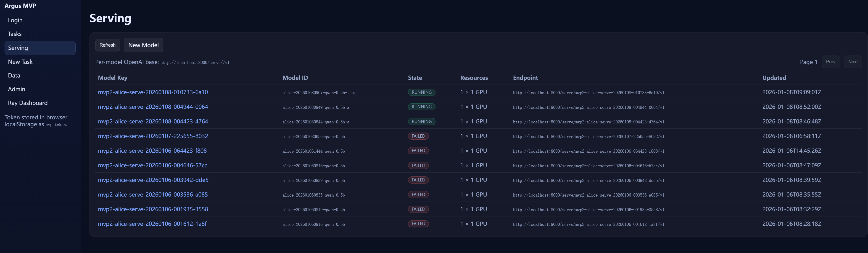
Task: Open the New Model form
Action: point(143,45)
